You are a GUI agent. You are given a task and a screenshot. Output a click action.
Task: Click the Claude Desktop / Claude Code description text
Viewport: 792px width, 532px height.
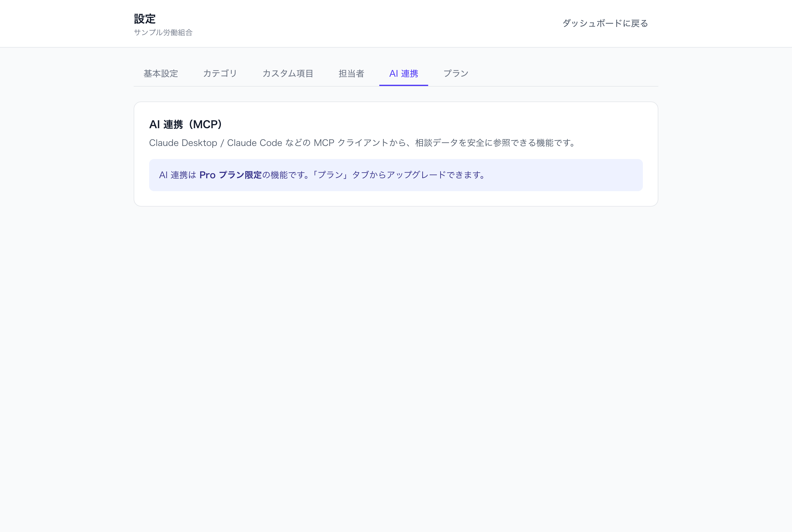pyautogui.click(x=362, y=143)
